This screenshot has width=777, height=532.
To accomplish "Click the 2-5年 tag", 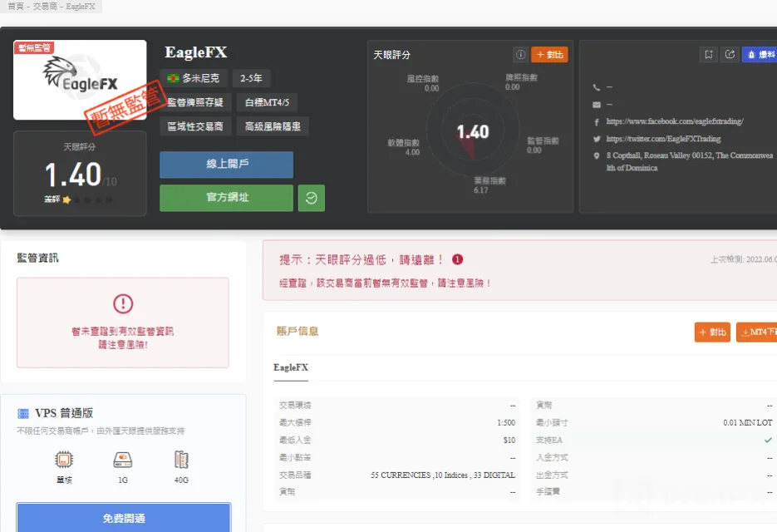I will [251, 78].
